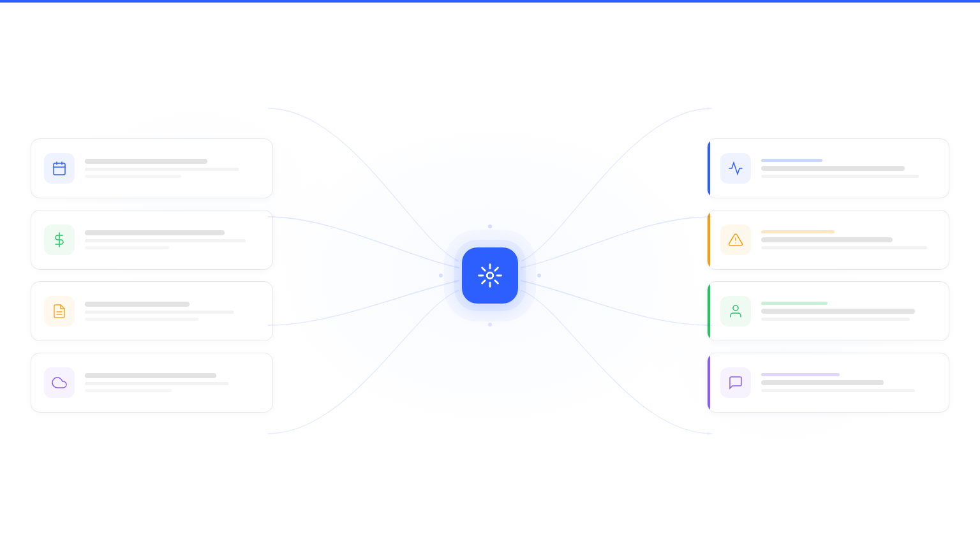Select the cloud icon
This screenshot has height=551, width=980.
(59, 383)
